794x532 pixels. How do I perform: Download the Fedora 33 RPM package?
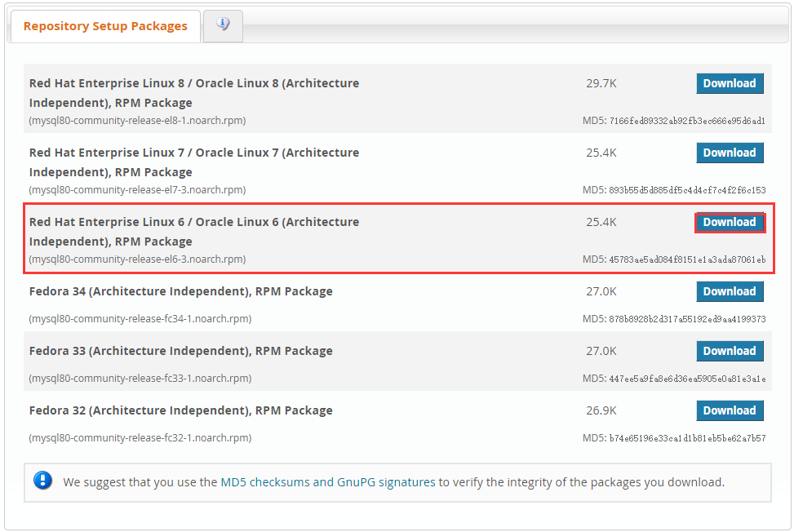(730, 351)
